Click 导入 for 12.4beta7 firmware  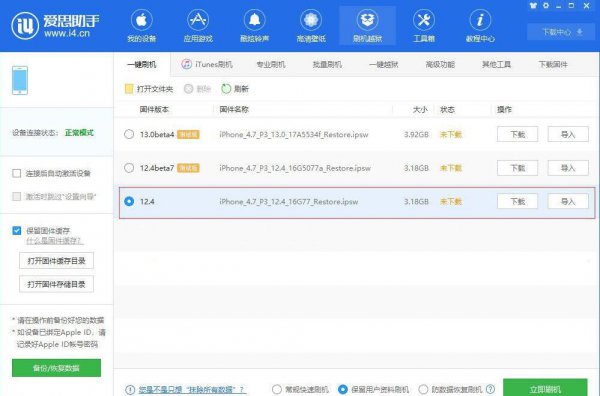pyautogui.click(x=568, y=168)
